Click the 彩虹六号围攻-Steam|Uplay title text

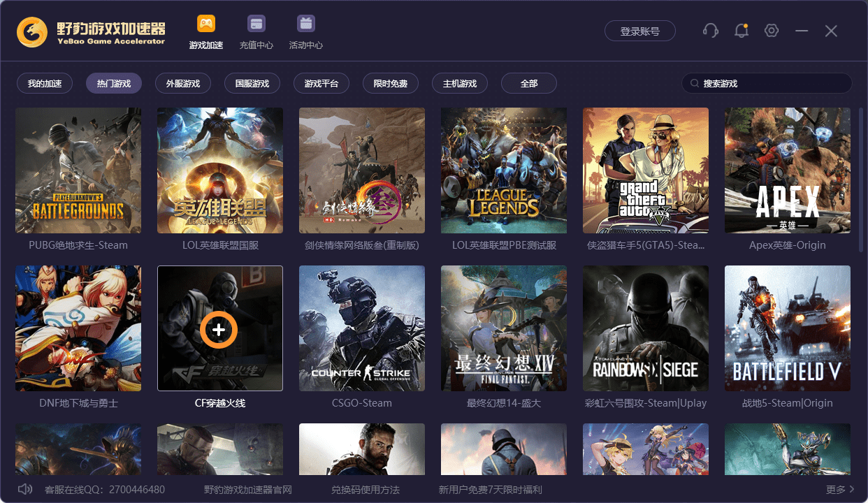pos(646,403)
